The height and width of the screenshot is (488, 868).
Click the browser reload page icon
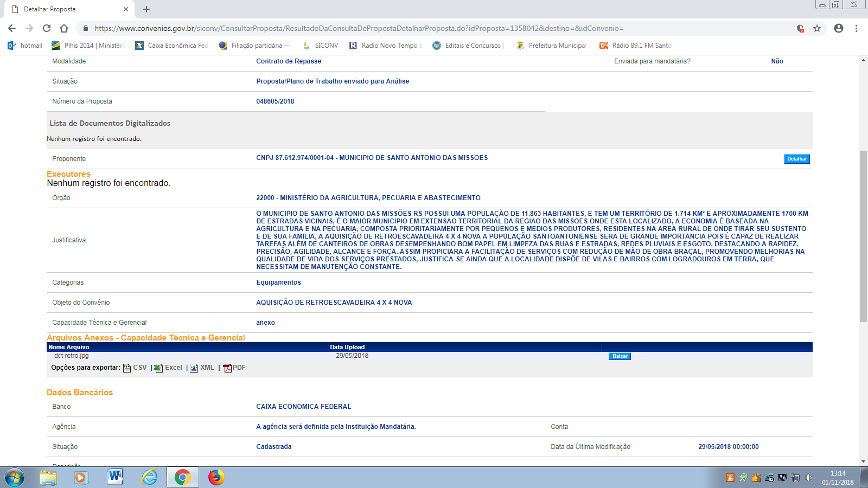(x=47, y=28)
